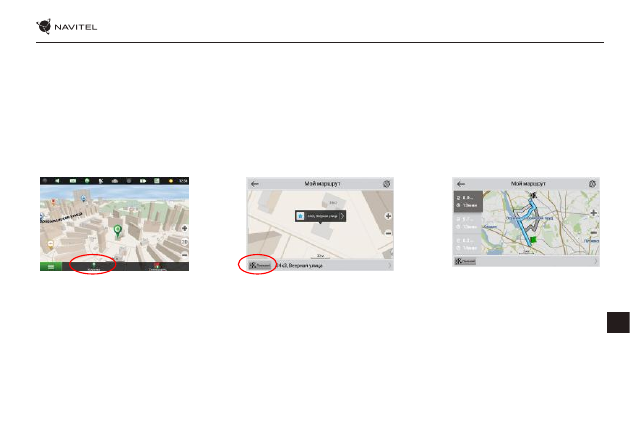
Task: Expand the dark address tooltip's arrow on the map
Action: (x=342, y=216)
